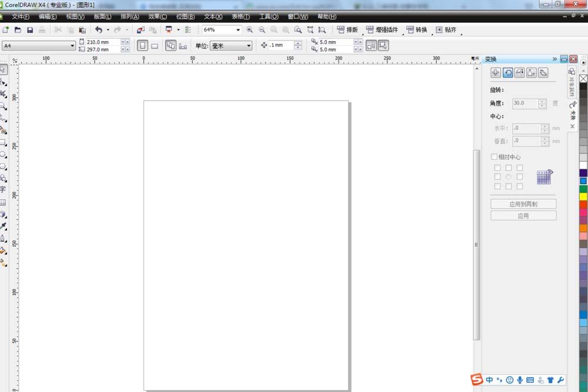Create a new document with the New icon
The height and width of the screenshot is (392, 588).
(6, 29)
